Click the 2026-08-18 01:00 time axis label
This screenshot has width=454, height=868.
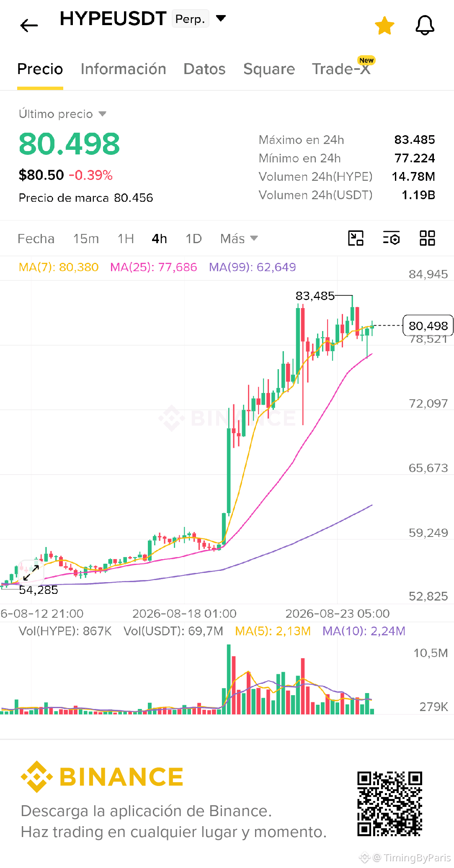[184, 614]
